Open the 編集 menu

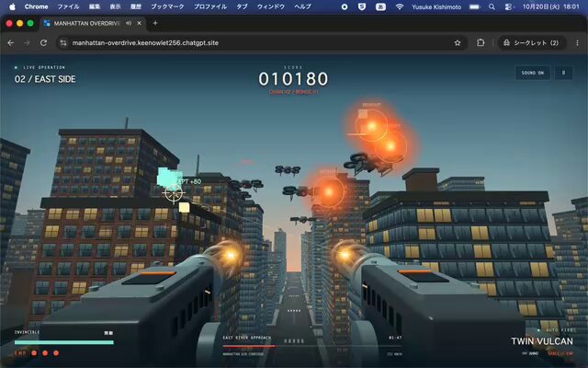pos(95,6)
